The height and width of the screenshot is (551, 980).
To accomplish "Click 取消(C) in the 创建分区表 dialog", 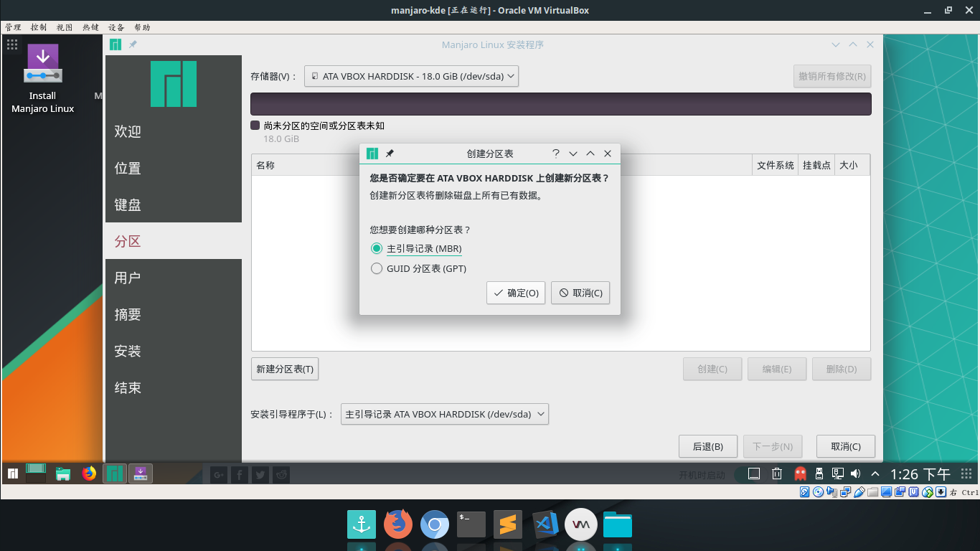I will click(580, 293).
